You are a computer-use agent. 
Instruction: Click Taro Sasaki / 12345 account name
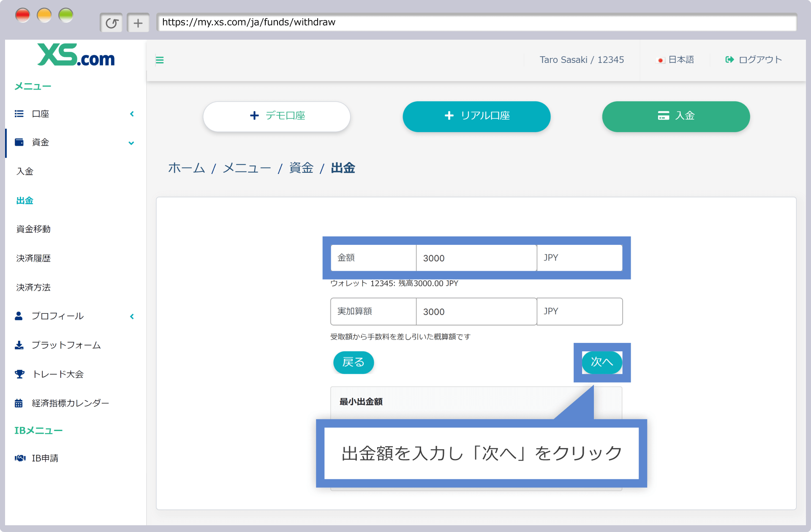click(x=582, y=60)
